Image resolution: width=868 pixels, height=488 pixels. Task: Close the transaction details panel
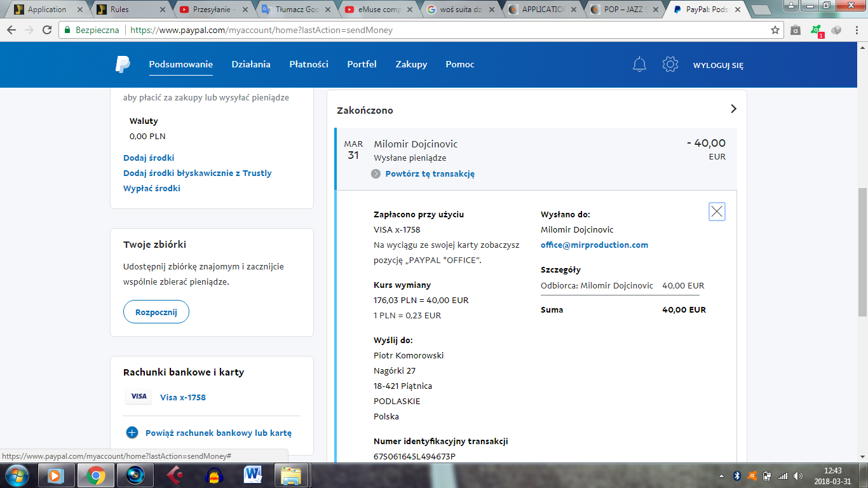(x=717, y=212)
